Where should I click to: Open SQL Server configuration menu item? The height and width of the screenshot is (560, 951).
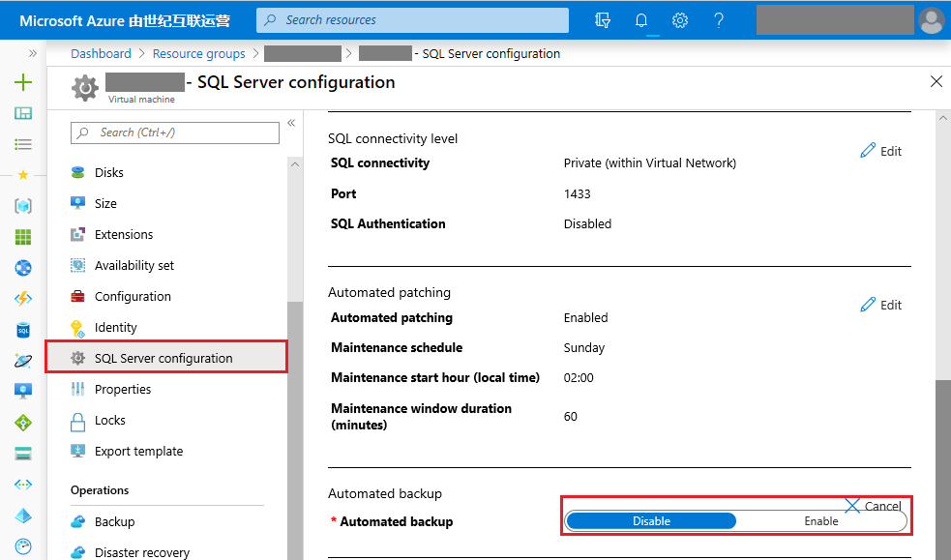pos(163,359)
